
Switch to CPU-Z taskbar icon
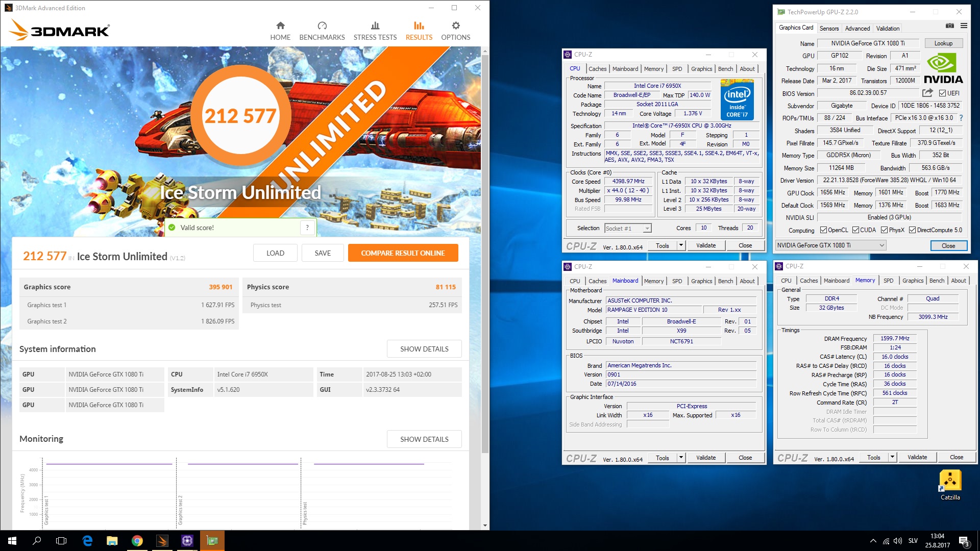coord(187,541)
